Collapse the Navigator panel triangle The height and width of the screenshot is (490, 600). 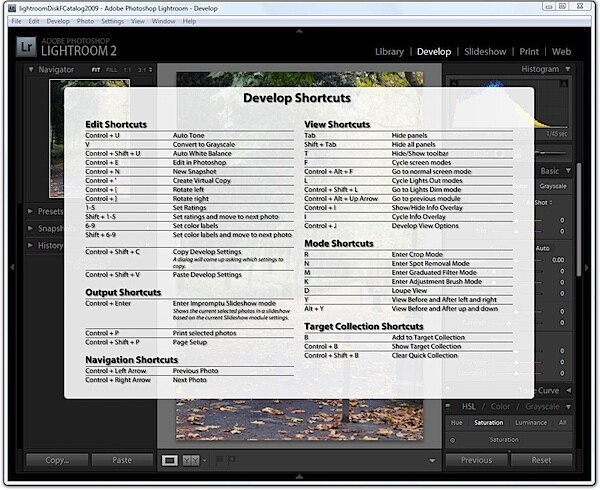click(x=31, y=70)
